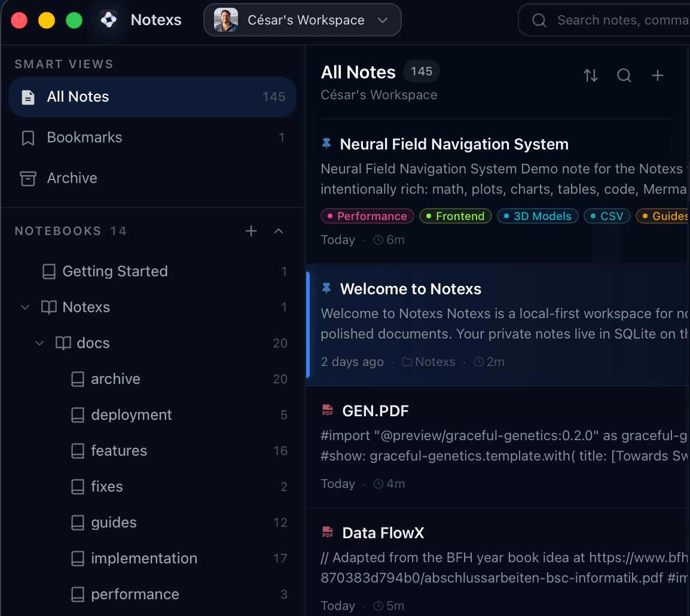Open the guides notebook

[x=152, y=522]
